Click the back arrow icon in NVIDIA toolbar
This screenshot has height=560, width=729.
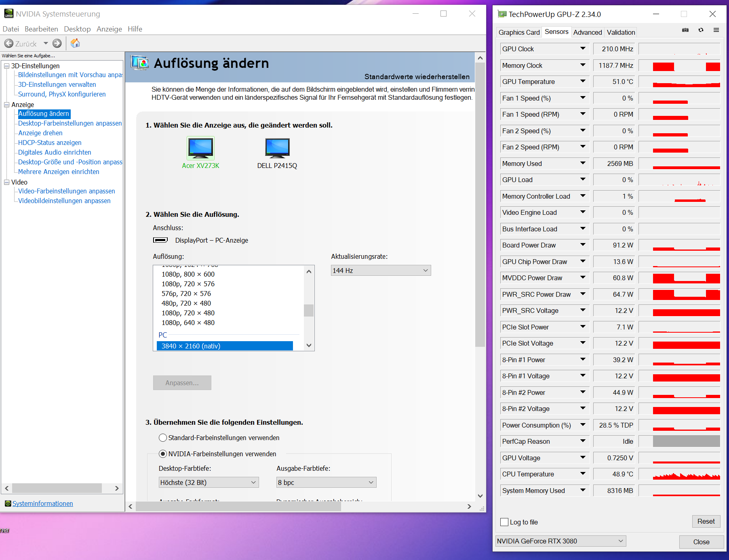point(8,44)
